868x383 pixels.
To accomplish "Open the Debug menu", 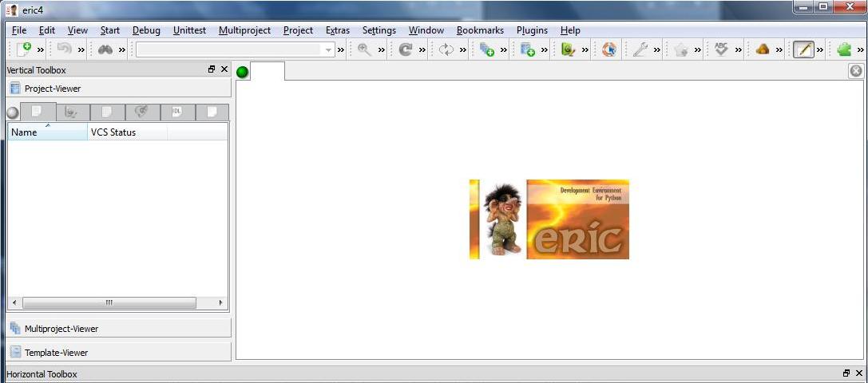I will (146, 30).
